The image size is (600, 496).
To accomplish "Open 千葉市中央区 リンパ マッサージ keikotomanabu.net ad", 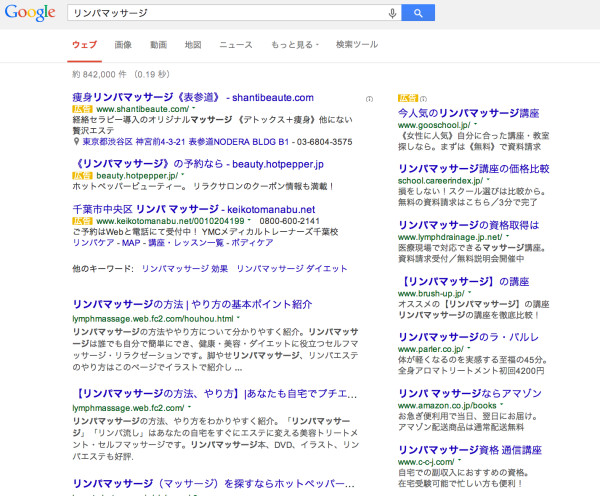I will (194, 210).
